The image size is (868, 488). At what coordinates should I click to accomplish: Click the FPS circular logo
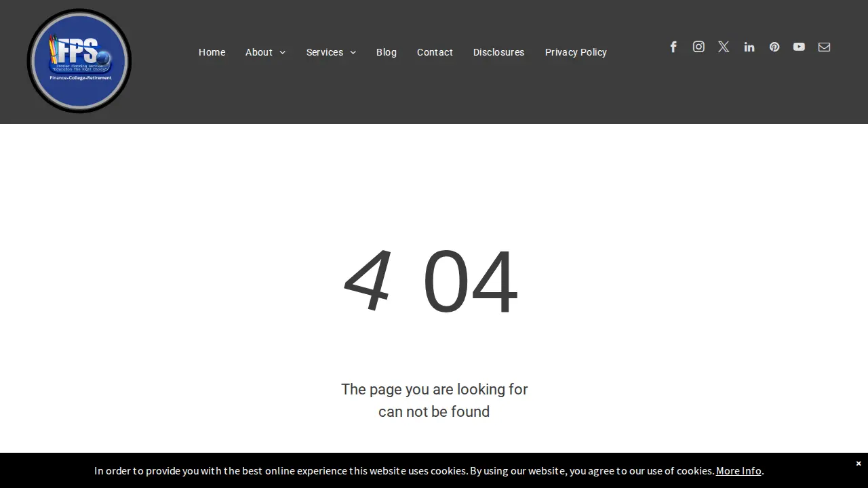click(79, 61)
